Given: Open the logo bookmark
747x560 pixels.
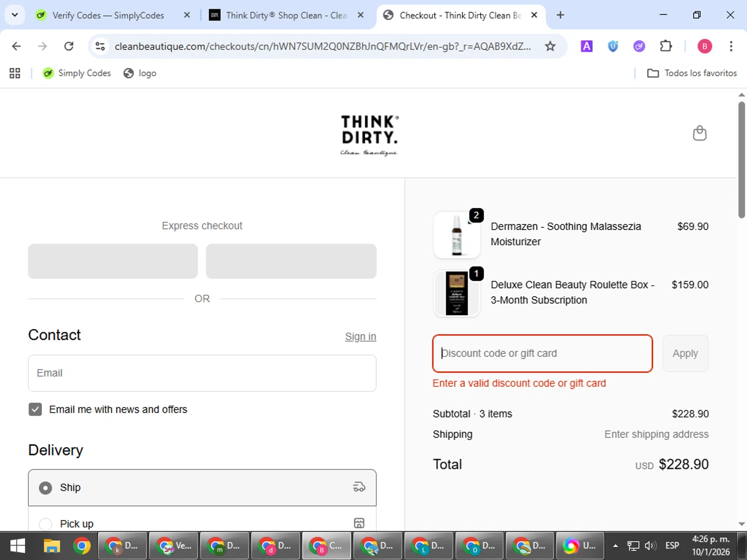Looking at the screenshot, I should pyautogui.click(x=140, y=73).
